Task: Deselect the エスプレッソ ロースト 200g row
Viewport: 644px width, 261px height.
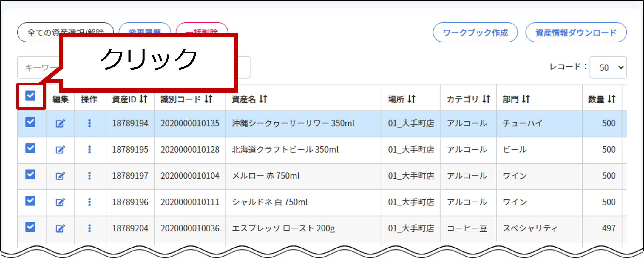Action: click(x=30, y=227)
